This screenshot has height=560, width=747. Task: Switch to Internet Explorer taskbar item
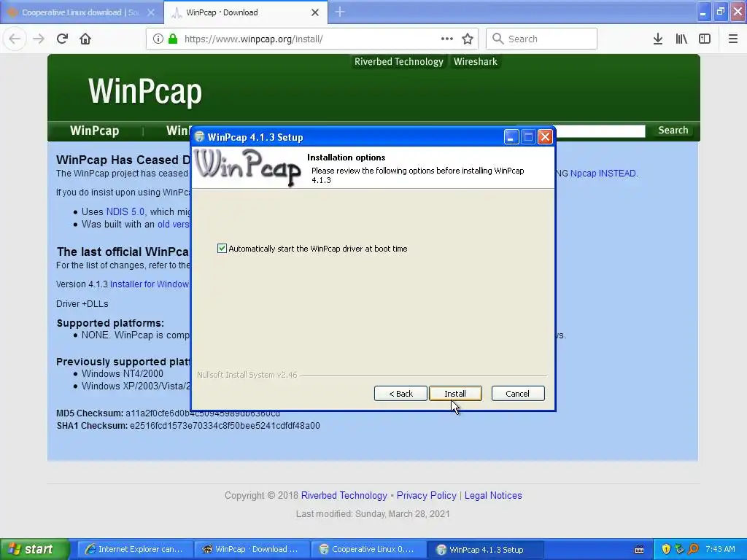click(134, 549)
